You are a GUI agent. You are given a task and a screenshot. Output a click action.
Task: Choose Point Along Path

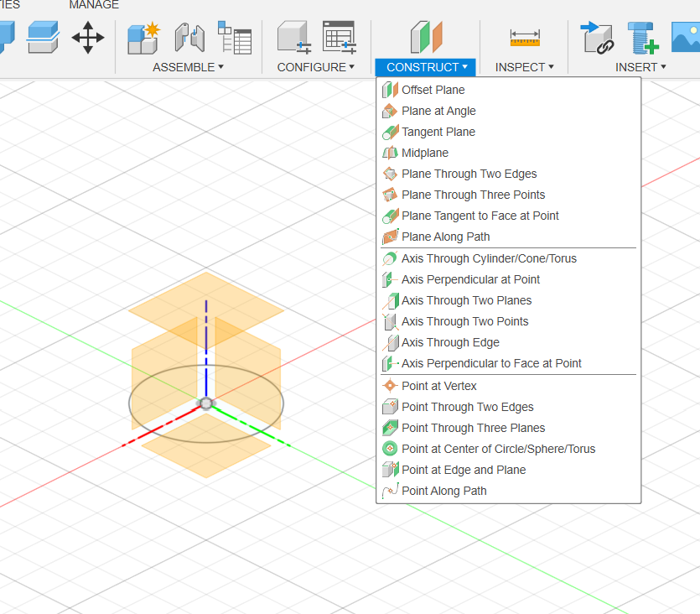point(509,491)
